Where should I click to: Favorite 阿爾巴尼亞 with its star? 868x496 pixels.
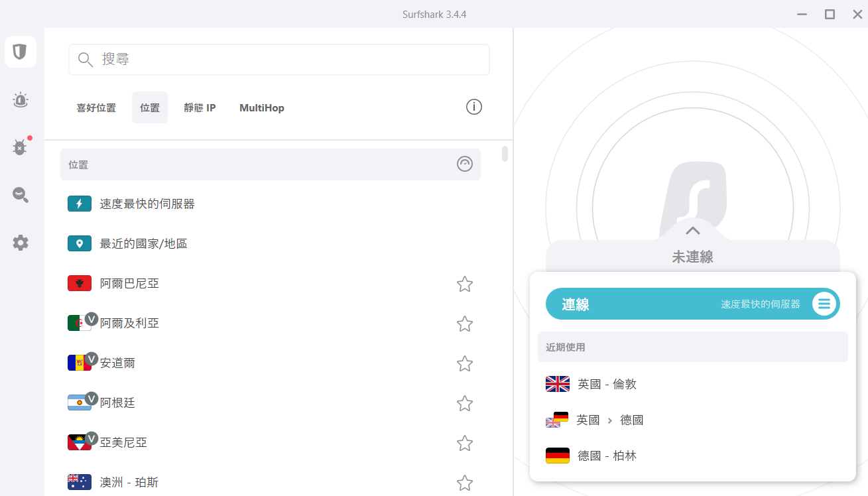coord(465,284)
